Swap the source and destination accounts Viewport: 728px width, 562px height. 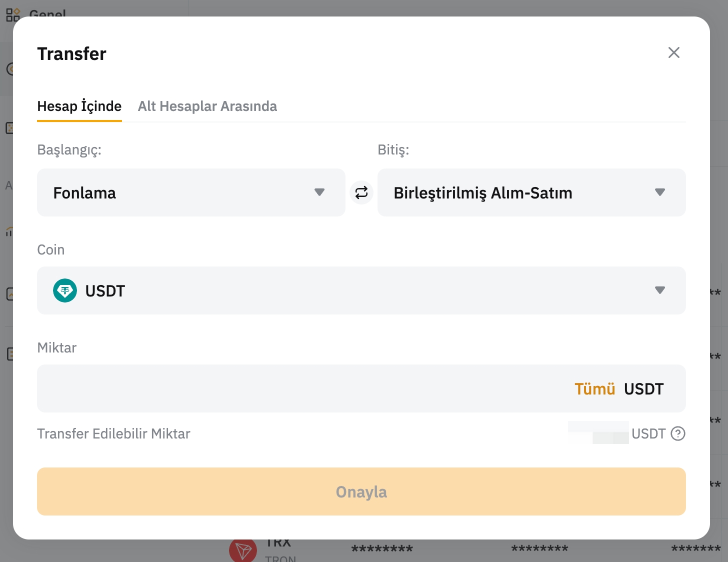361,192
